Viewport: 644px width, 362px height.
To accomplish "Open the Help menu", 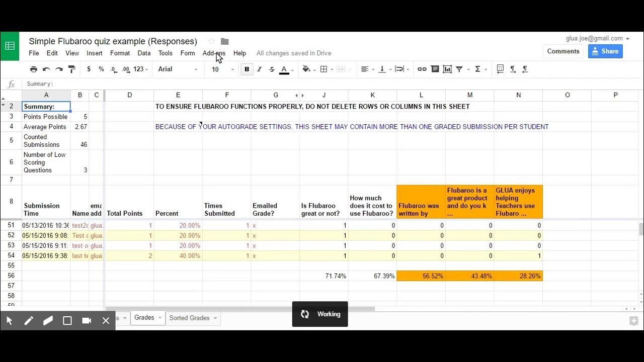I will point(239,53).
